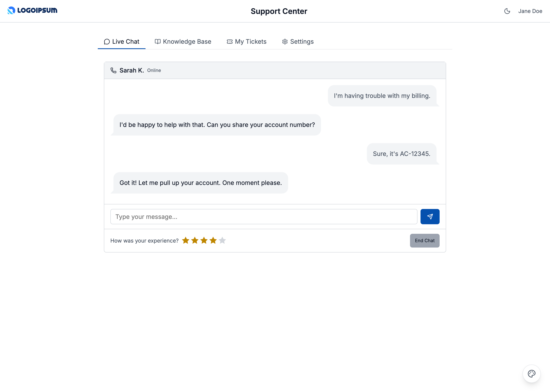Toggle dark mode moon icon
550x392 pixels.
coord(507,11)
